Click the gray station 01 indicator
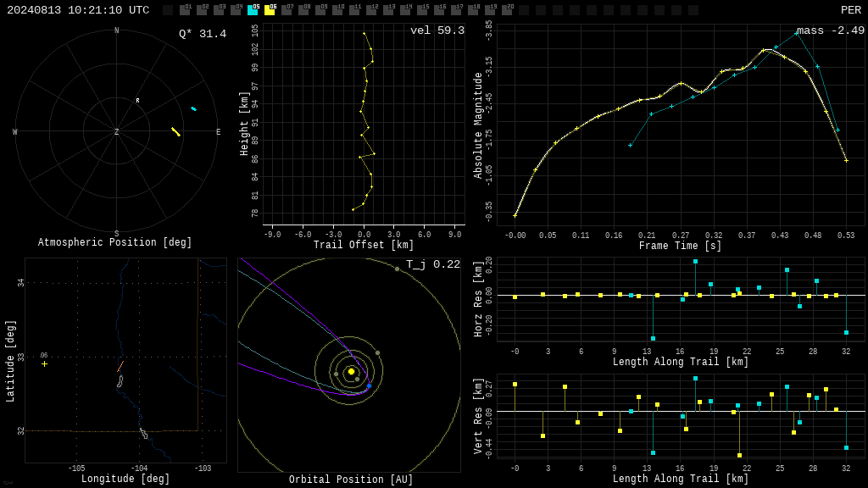Viewport: 868px width, 488px height. tap(186, 9)
